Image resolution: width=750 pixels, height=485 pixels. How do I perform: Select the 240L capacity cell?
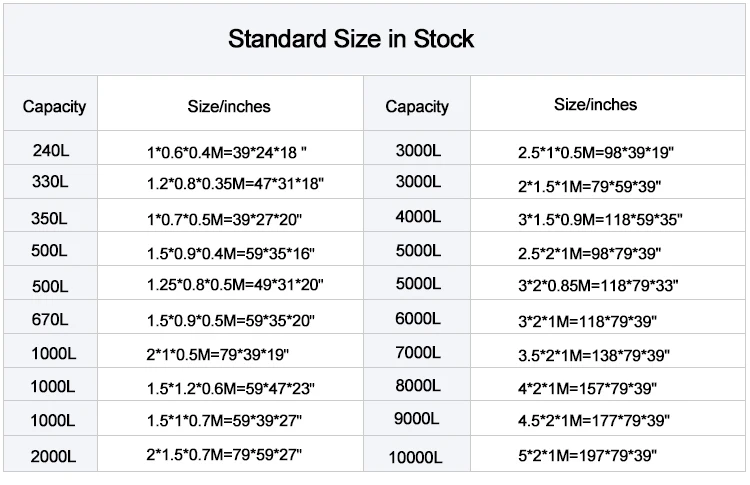pyautogui.click(x=50, y=151)
